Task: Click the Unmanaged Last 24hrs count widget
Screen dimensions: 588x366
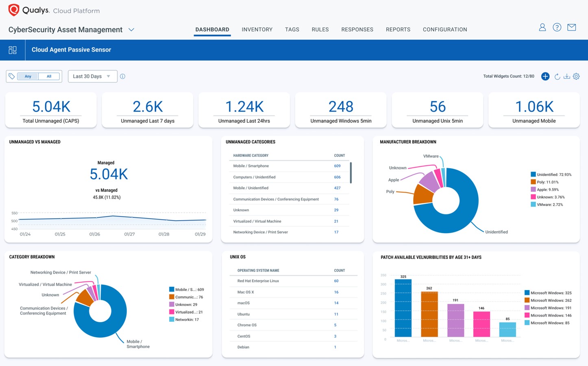Action: coord(244,110)
